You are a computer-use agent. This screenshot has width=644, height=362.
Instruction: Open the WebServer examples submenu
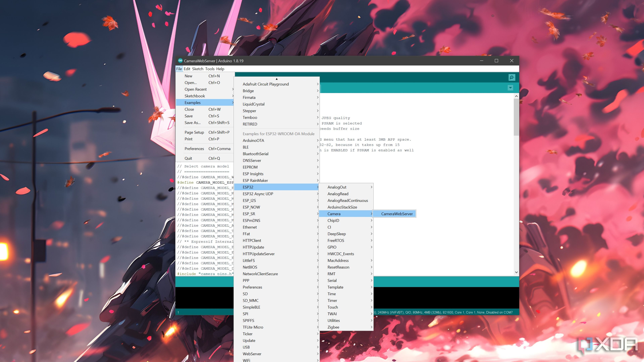(x=277, y=354)
